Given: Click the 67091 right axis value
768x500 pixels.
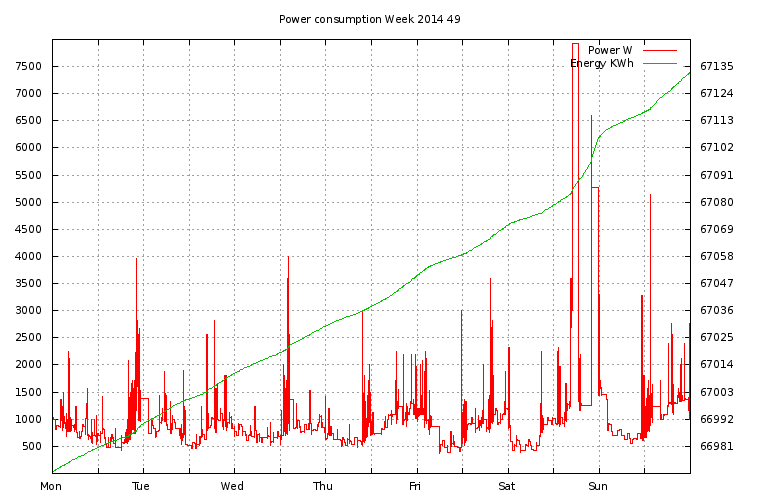Looking at the screenshot, I should point(717,175).
